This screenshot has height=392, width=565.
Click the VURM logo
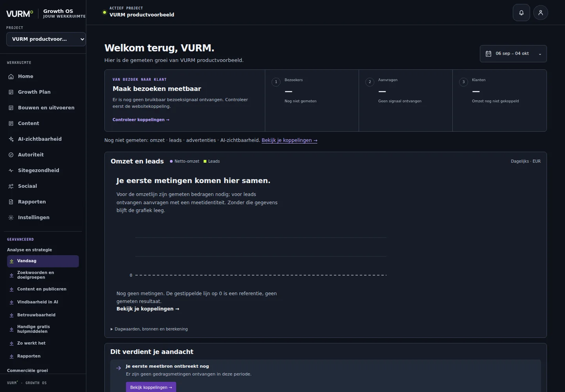pos(20,14)
